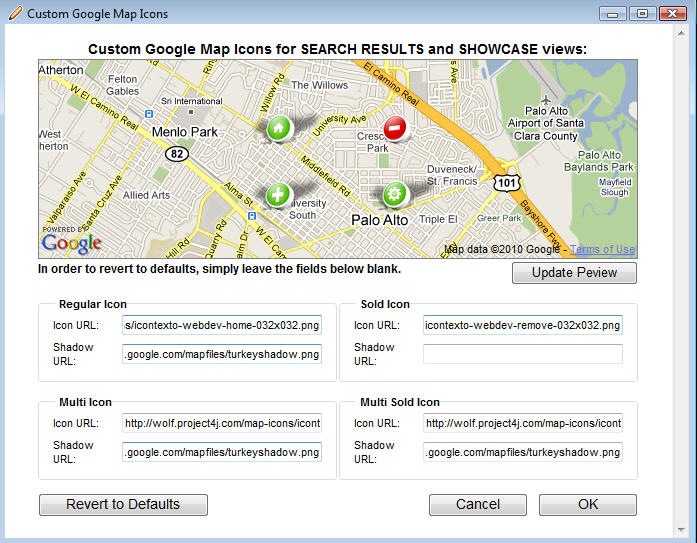Click the Allied Arts label on map
697x543 pixels.
[x=146, y=195]
